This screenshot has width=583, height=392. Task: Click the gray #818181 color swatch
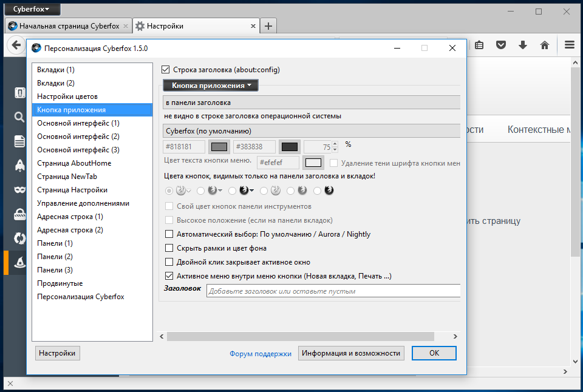219,147
